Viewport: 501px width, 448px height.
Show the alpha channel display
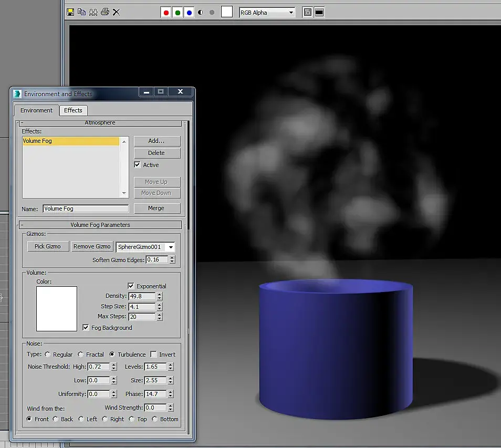tap(201, 13)
